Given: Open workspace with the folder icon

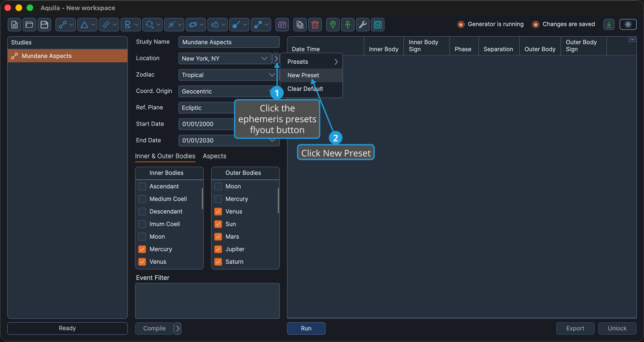Looking at the screenshot, I should click(29, 25).
